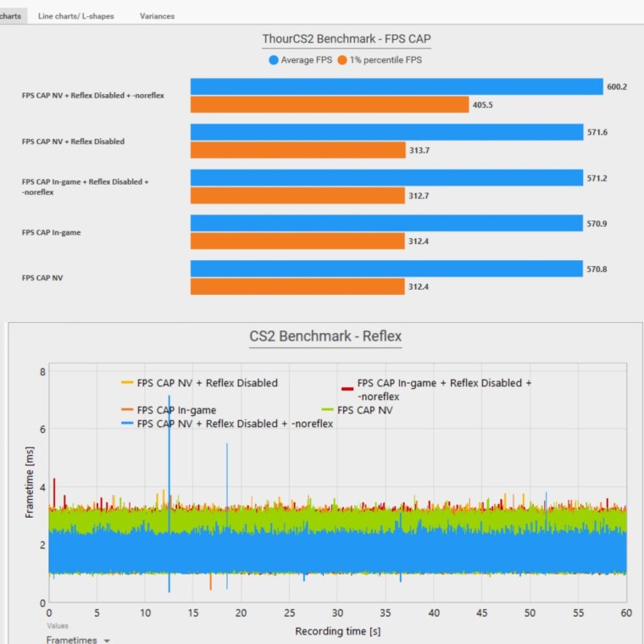
Task: Open the Frametimes values dropdown
Action: coord(78,639)
